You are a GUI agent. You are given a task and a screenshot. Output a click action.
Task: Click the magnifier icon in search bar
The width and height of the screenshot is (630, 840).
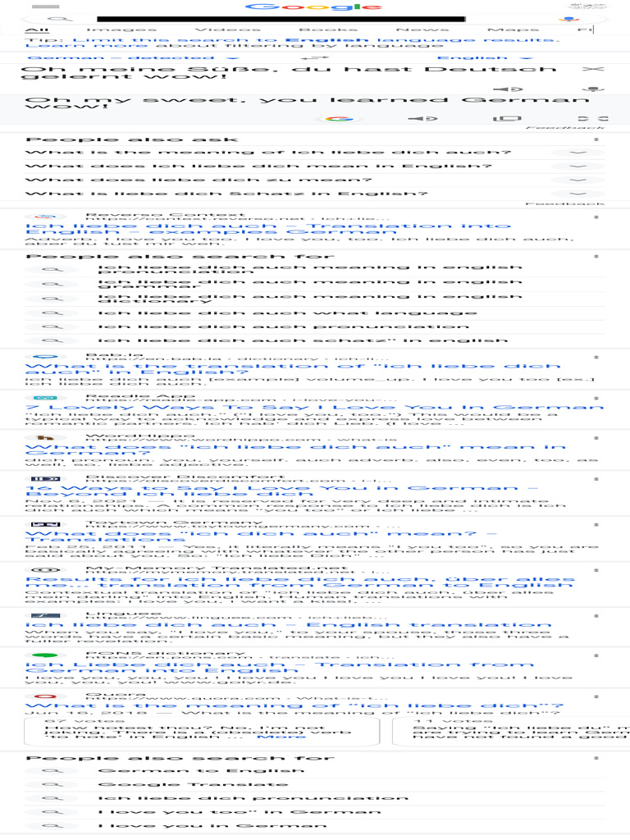click(x=61, y=20)
